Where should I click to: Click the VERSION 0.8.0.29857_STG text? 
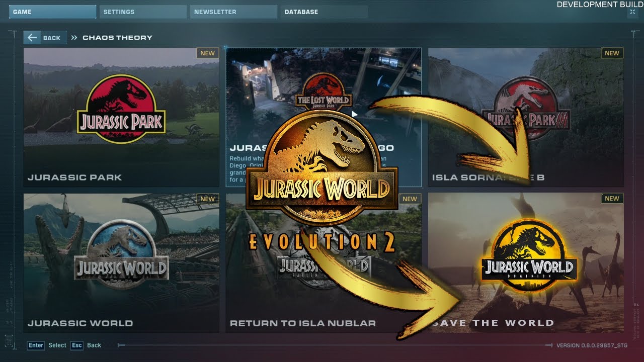592,346
